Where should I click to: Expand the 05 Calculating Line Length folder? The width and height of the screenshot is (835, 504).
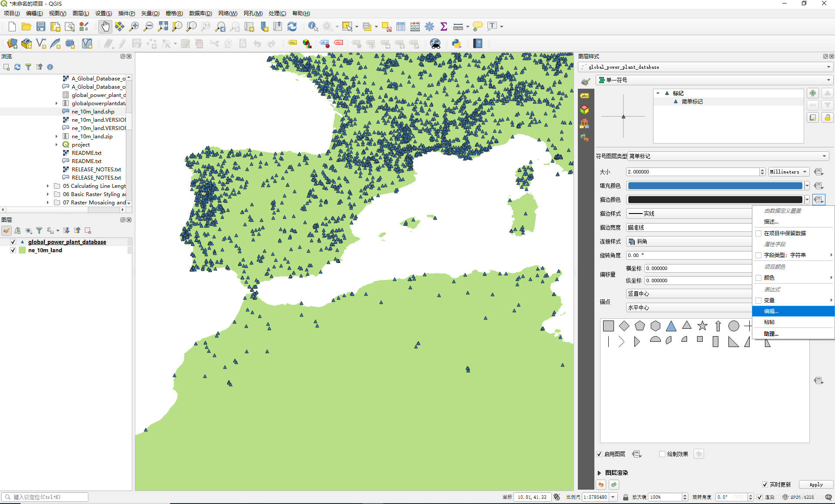(x=47, y=186)
